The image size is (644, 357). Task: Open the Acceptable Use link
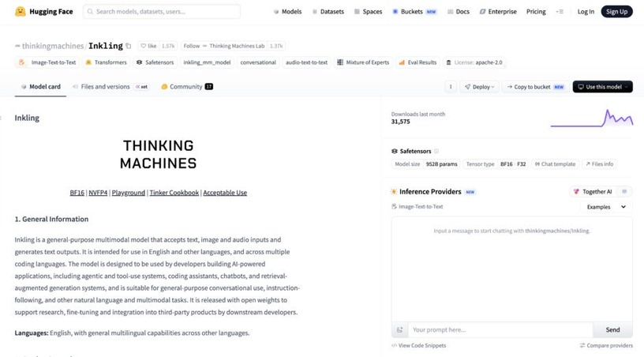pyautogui.click(x=225, y=193)
